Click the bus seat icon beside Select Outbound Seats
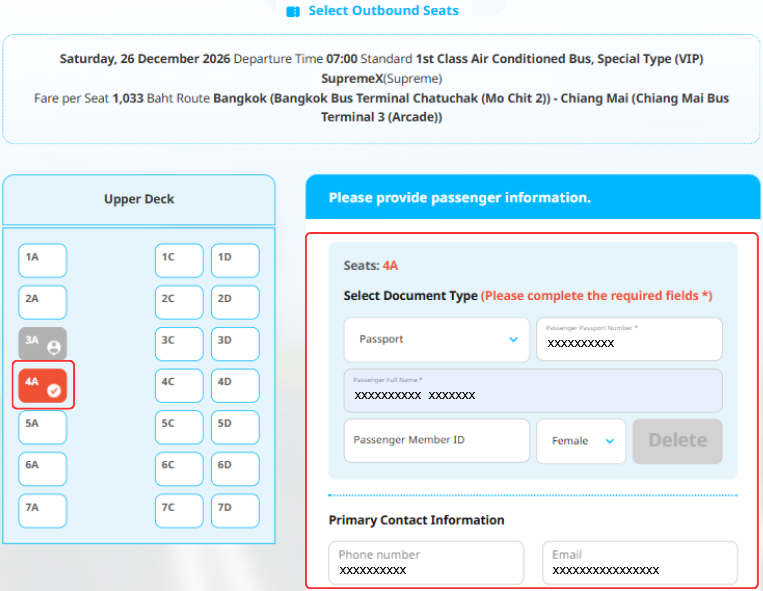The image size is (763, 591). pyautogui.click(x=293, y=11)
